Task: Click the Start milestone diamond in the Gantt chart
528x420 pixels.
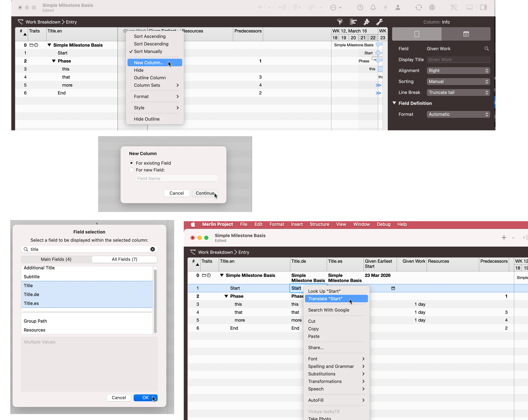Action: (378, 53)
